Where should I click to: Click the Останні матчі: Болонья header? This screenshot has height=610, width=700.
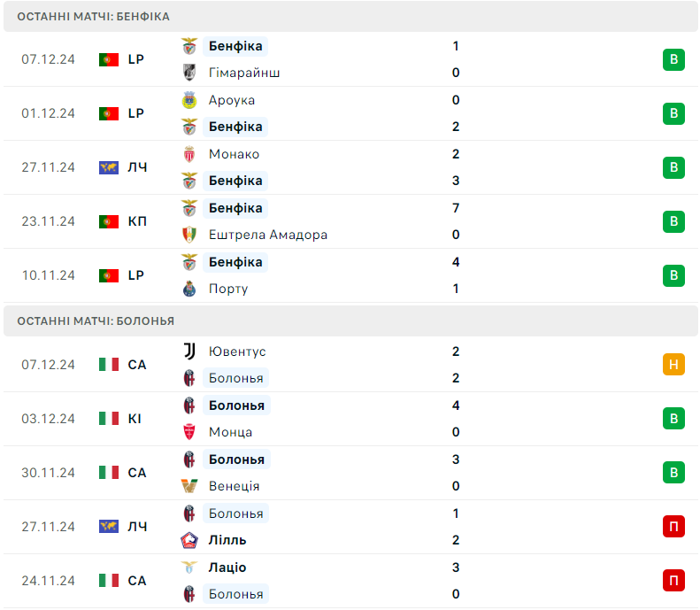[350, 321]
